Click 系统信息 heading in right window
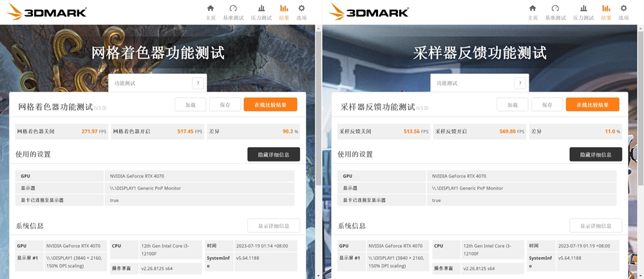 352,226
